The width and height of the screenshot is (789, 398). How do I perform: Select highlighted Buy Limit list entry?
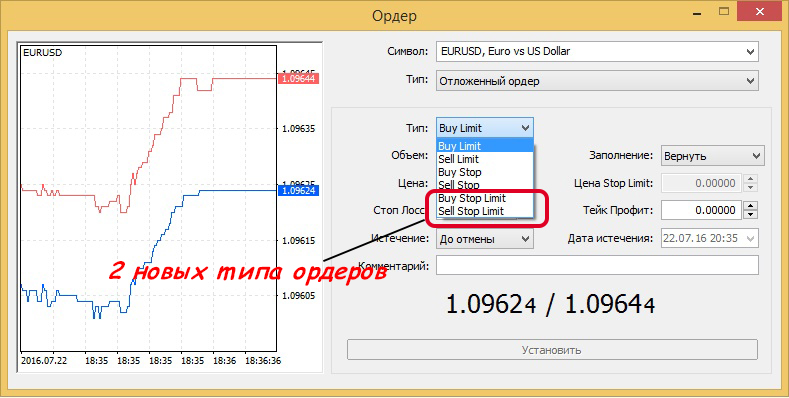485,146
